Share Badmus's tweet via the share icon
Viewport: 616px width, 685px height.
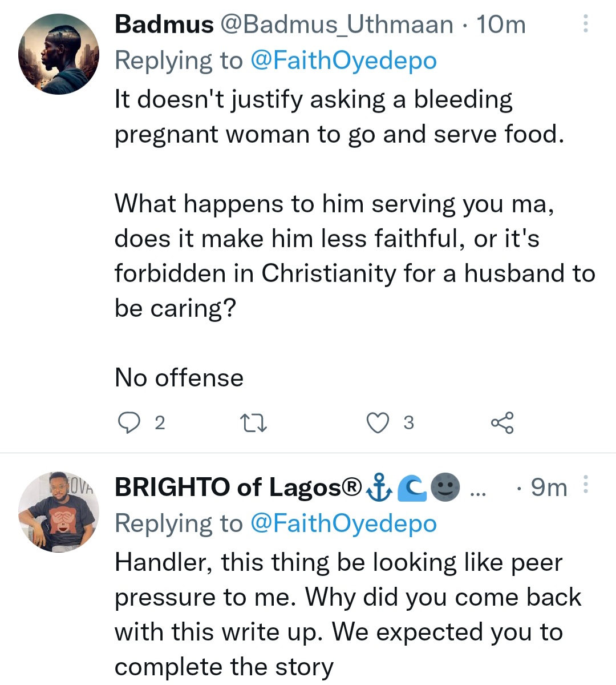(502, 423)
